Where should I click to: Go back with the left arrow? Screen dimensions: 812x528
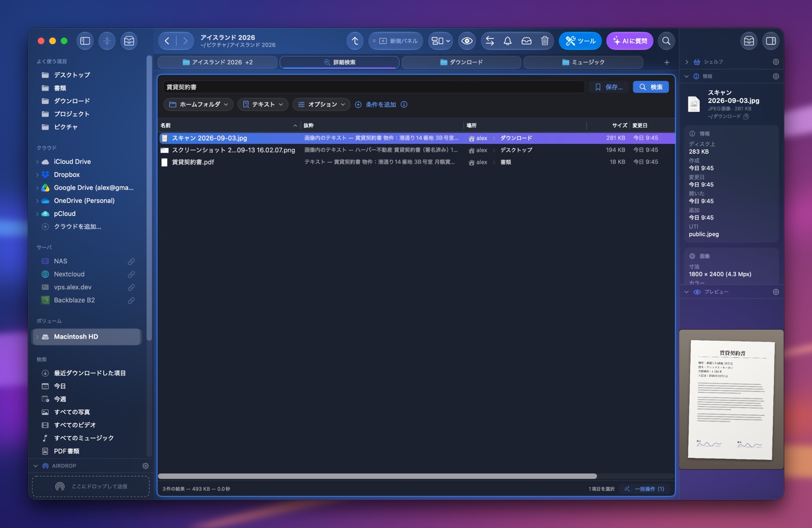tap(167, 41)
